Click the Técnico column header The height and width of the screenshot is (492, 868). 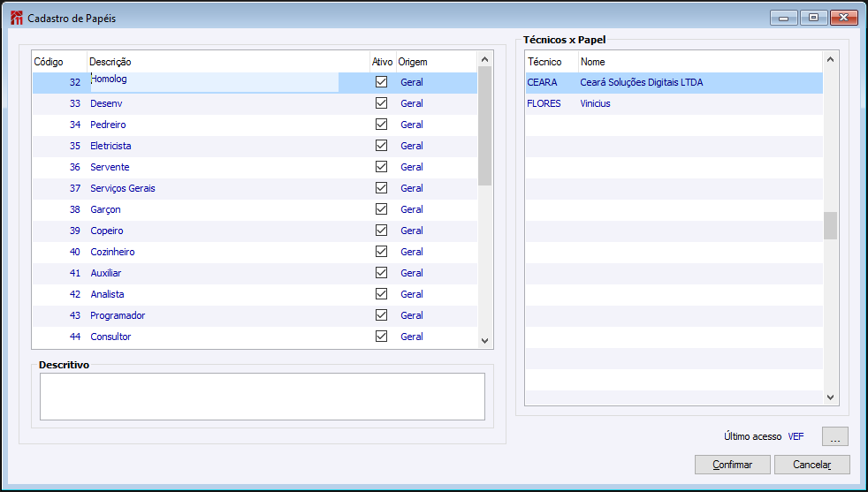tap(552, 62)
